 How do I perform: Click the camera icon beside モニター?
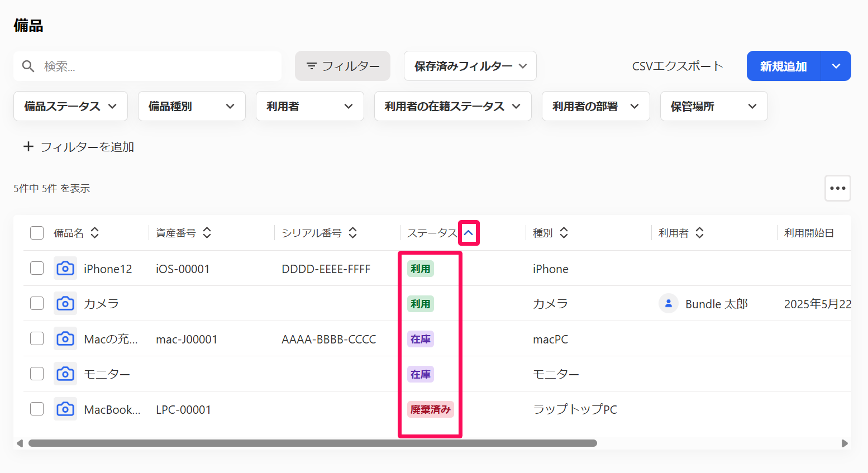coord(65,374)
